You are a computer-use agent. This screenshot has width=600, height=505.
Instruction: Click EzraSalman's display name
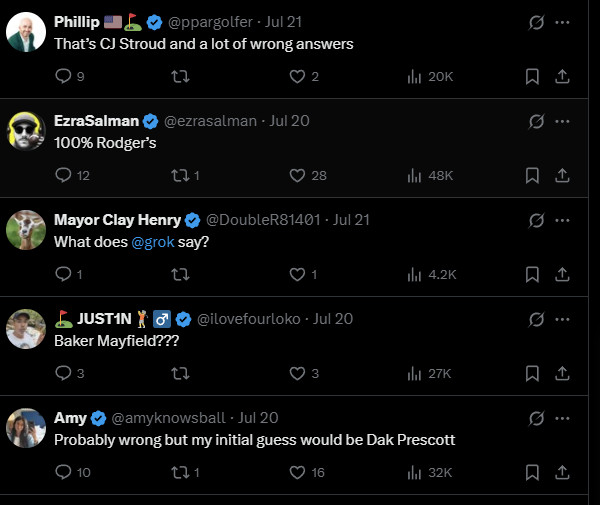pos(96,121)
